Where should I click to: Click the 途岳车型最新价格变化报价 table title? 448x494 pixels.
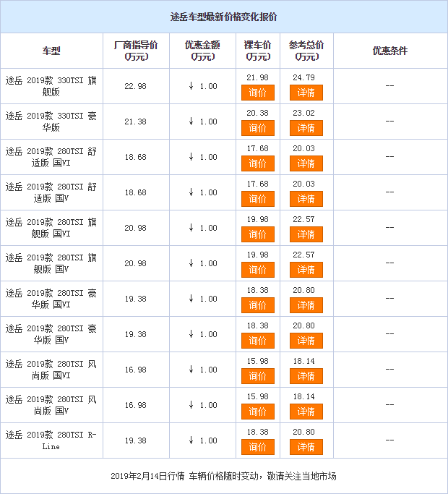pos(223,17)
